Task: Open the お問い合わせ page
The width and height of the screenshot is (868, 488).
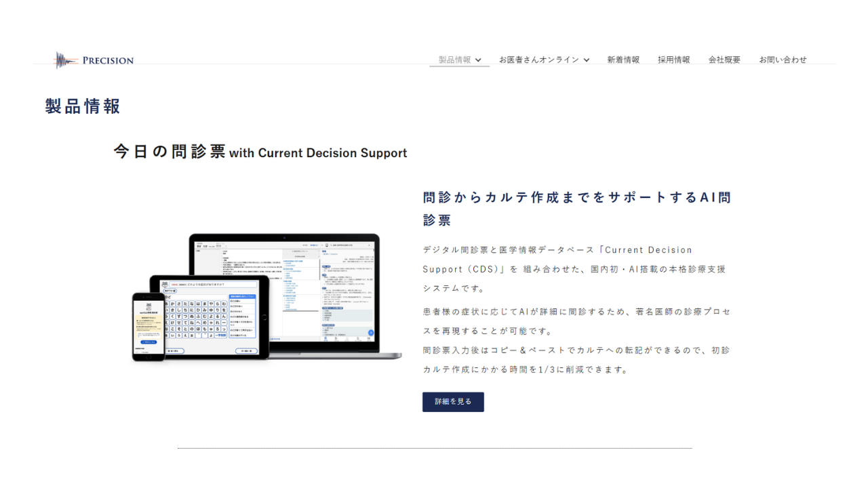Action: coord(783,60)
